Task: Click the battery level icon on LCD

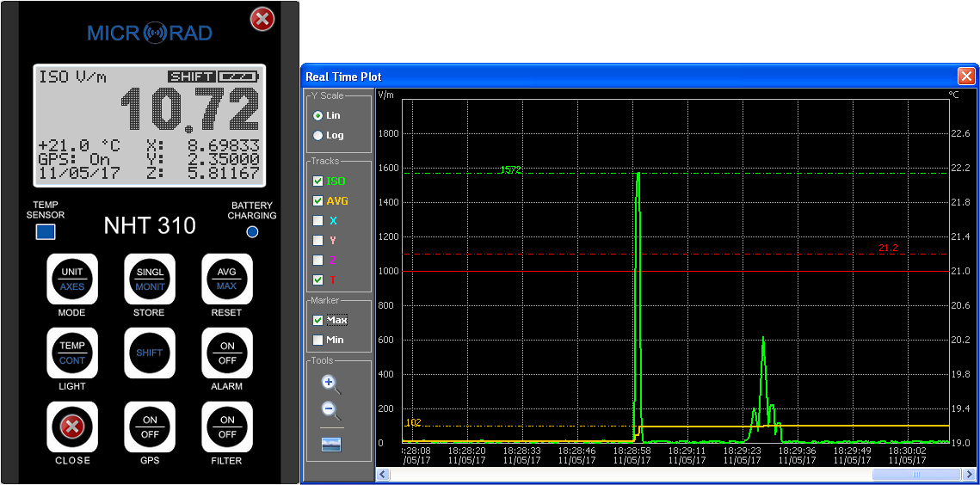Action: click(x=237, y=77)
